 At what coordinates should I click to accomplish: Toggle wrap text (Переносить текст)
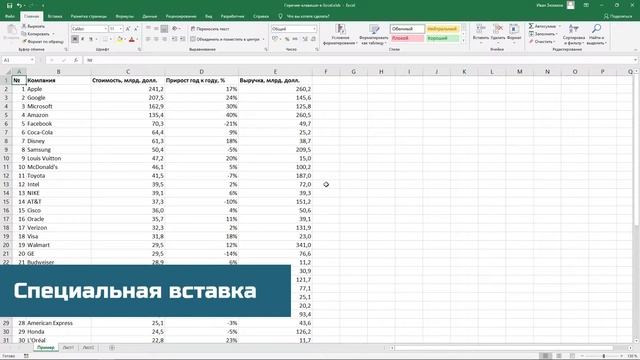(x=210, y=29)
